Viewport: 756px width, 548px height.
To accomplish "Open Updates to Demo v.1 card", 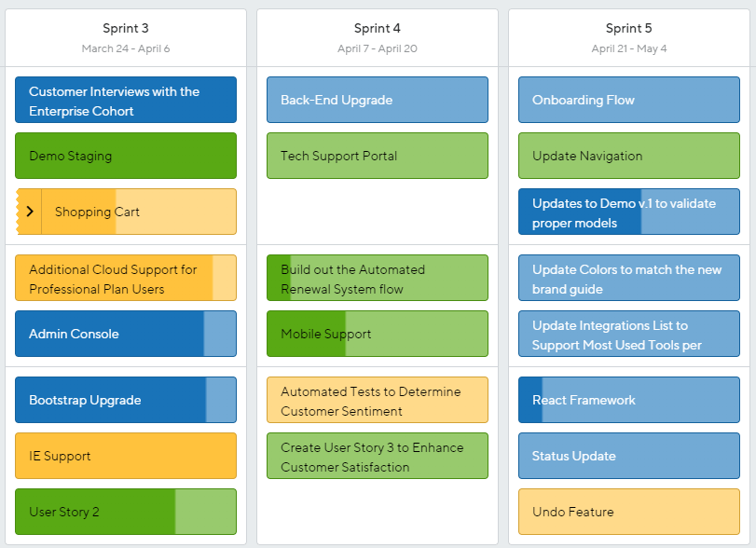I will 629,212.
